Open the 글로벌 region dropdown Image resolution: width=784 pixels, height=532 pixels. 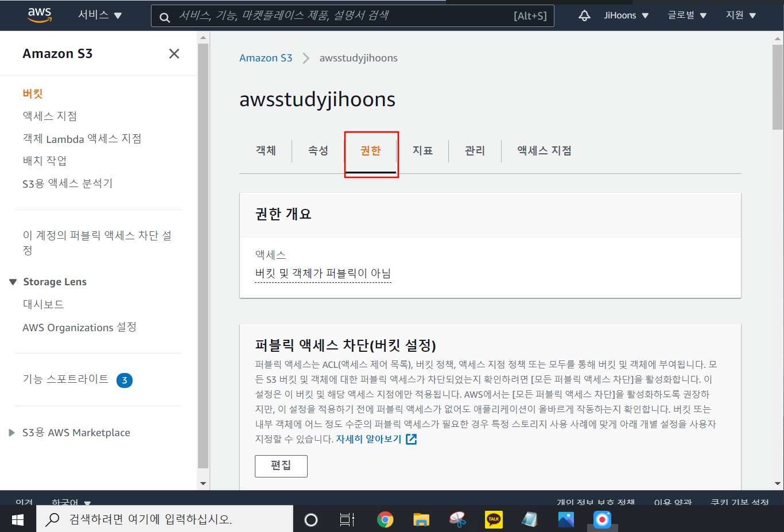[x=687, y=15]
